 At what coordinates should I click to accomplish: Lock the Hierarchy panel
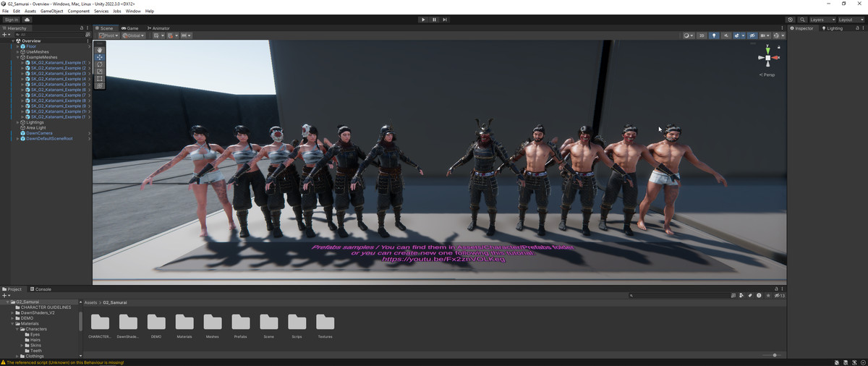pos(82,28)
